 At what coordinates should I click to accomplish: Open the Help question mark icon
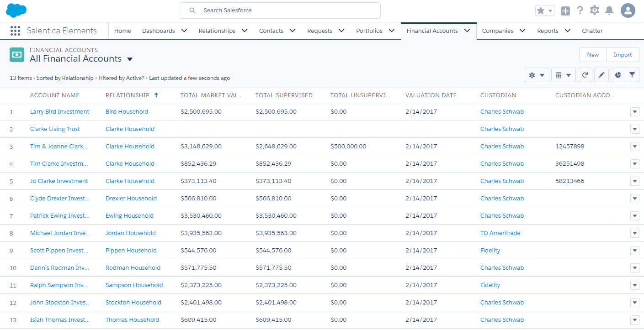pos(580,10)
